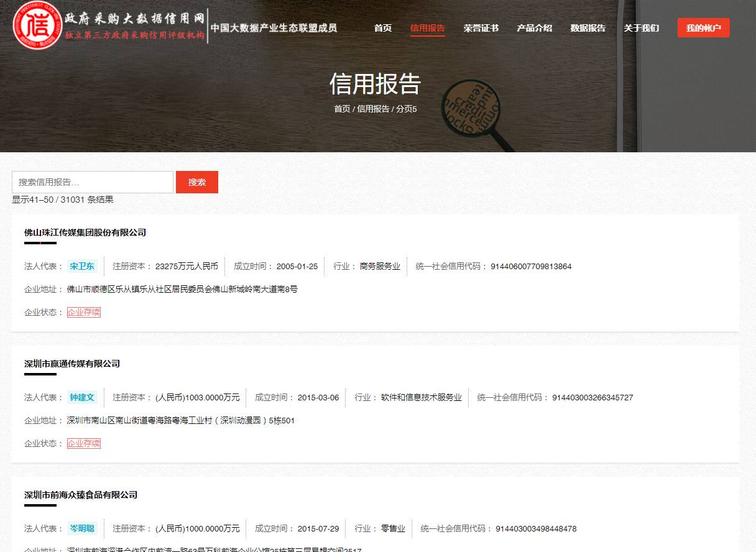The width and height of the screenshot is (756, 552).
Task: Click the red circular site logo
Action: [37, 25]
